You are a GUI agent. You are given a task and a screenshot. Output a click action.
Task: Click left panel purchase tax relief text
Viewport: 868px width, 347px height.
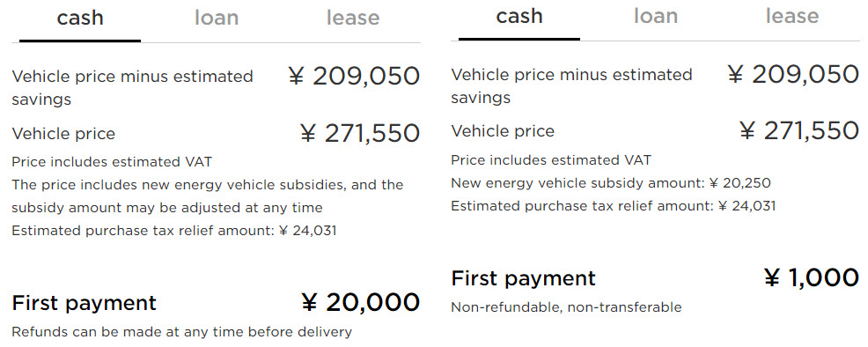coord(173,231)
